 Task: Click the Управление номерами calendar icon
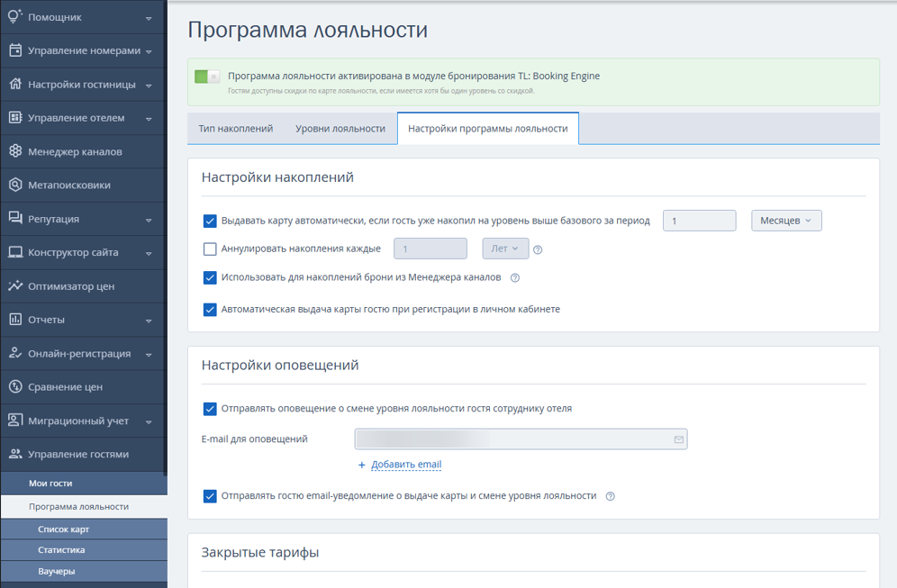click(x=15, y=50)
